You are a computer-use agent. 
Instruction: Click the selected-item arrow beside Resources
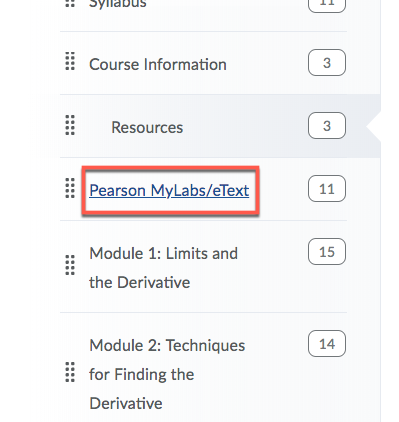point(373,126)
